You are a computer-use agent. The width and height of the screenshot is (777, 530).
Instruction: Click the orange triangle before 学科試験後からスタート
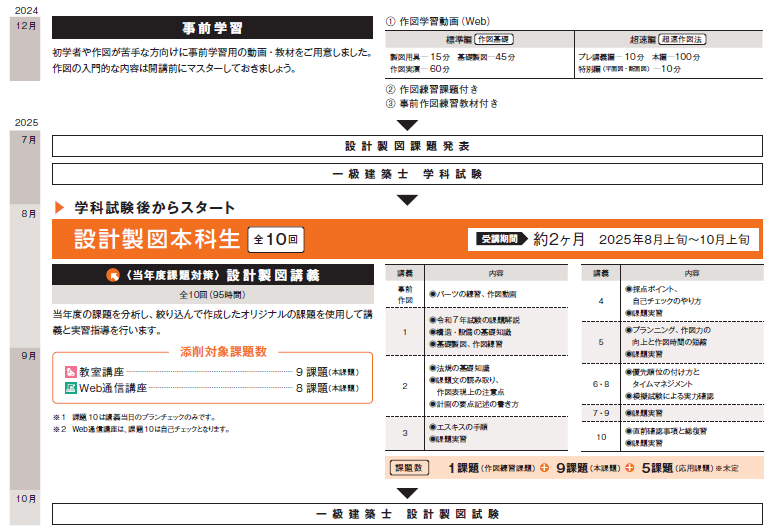59,208
